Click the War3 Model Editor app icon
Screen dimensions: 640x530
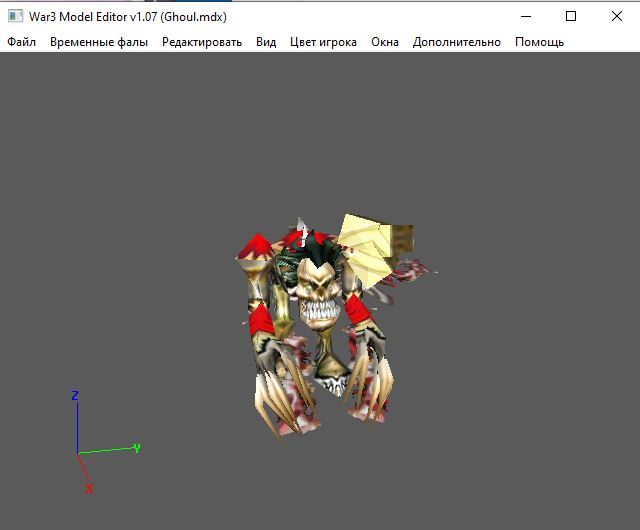click(16, 16)
